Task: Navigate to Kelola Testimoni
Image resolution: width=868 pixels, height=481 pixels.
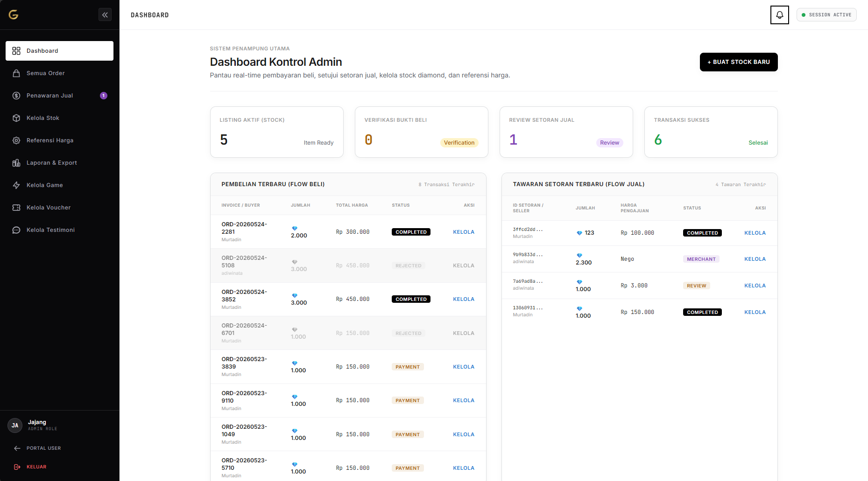Action: click(x=59, y=230)
